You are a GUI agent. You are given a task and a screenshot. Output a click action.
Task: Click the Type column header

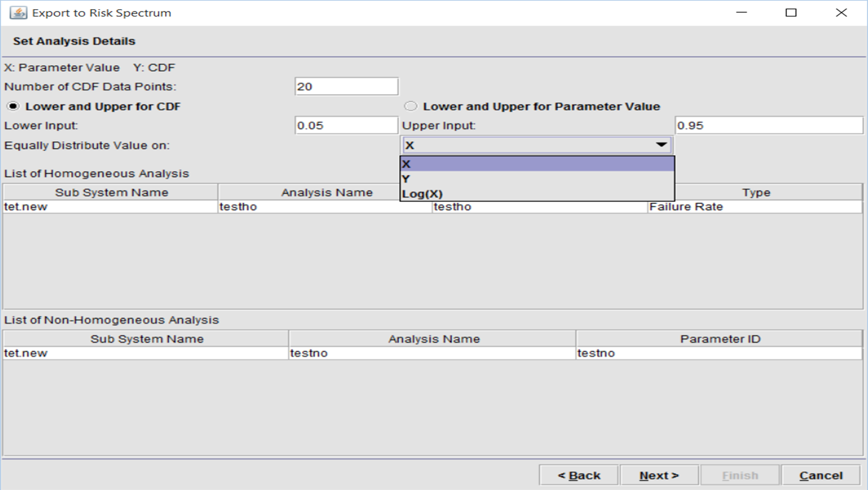point(756,192)
